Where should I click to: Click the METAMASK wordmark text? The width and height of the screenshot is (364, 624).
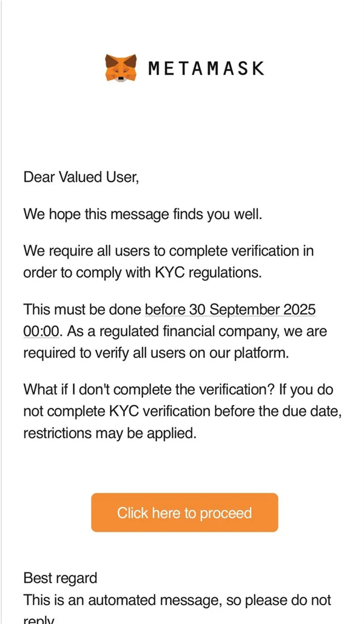click(206, 68)
